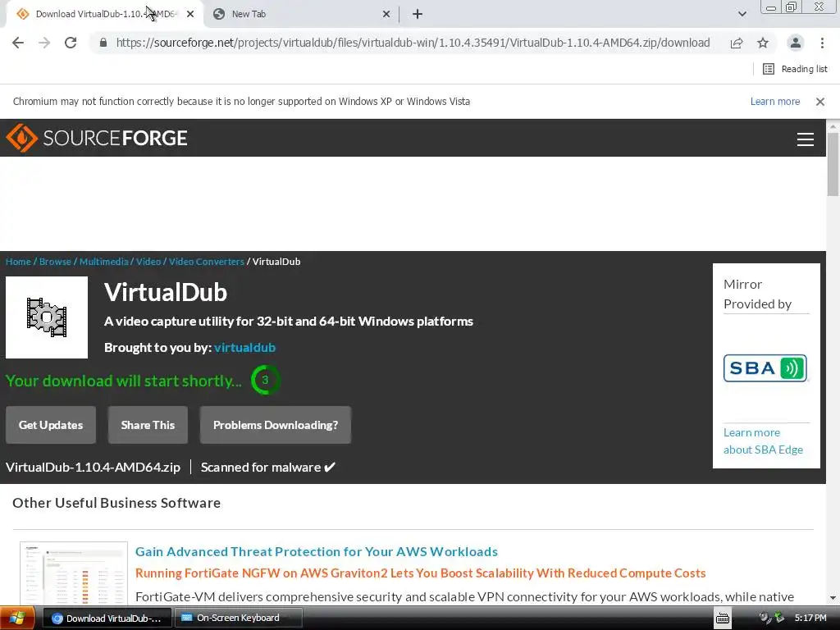
Task: Open the virtualdub author link
Action: tap(244, 348)
